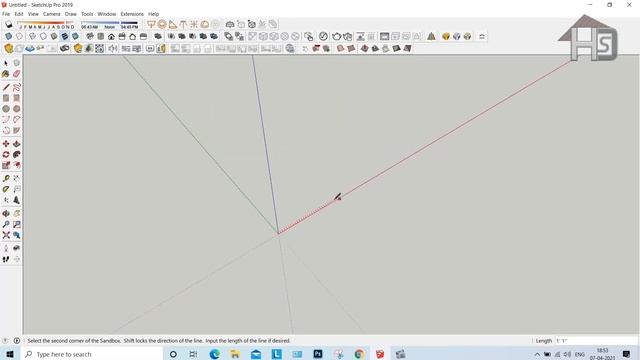Screen dimensions: 640x360
Task: Select the Select arrow tool
Action: (6, 63)
